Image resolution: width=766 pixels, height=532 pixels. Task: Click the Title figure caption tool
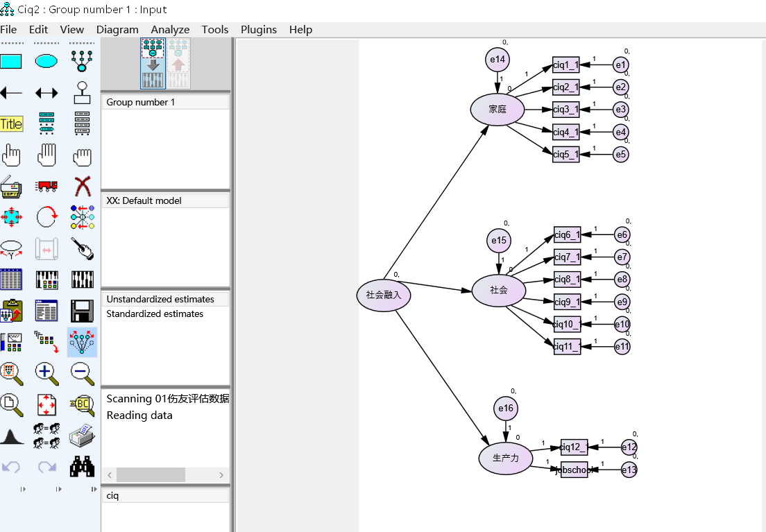coord(10,124)
